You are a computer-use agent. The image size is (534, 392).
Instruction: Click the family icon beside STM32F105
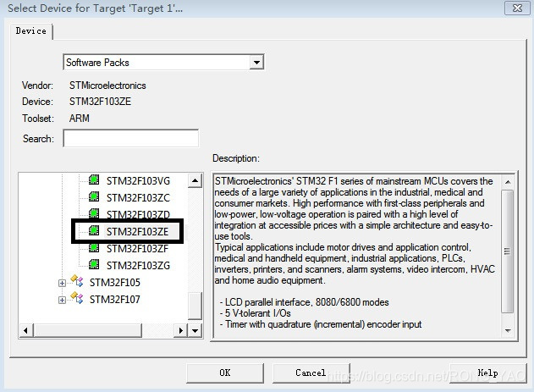77,281
